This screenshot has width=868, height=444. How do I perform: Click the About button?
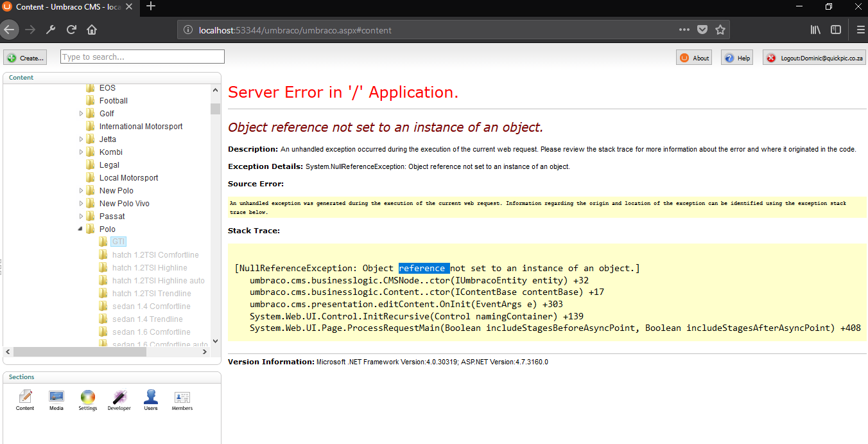[x=694, y=58]
